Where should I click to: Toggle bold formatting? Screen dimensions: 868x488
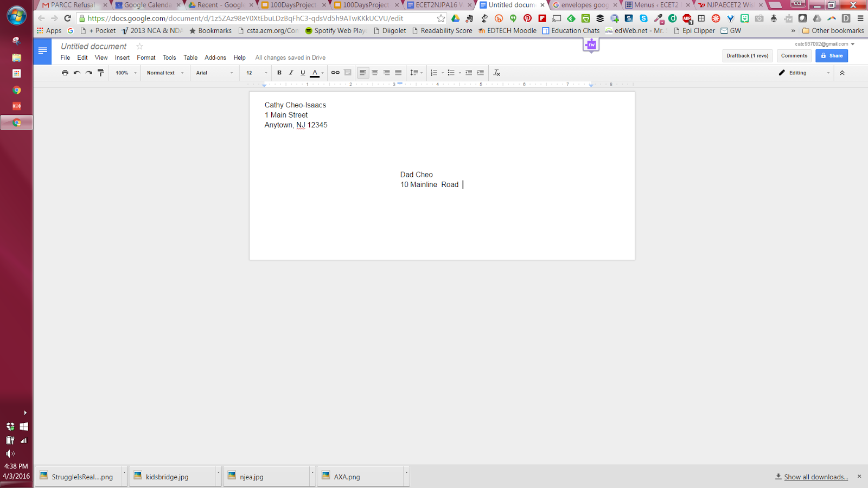279,73
